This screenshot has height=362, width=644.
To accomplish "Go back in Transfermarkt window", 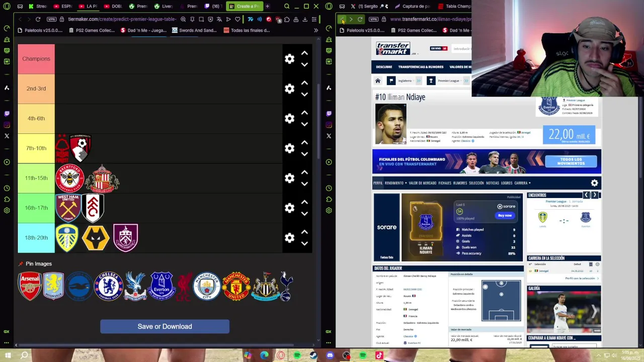I will (x=342, y=19).
